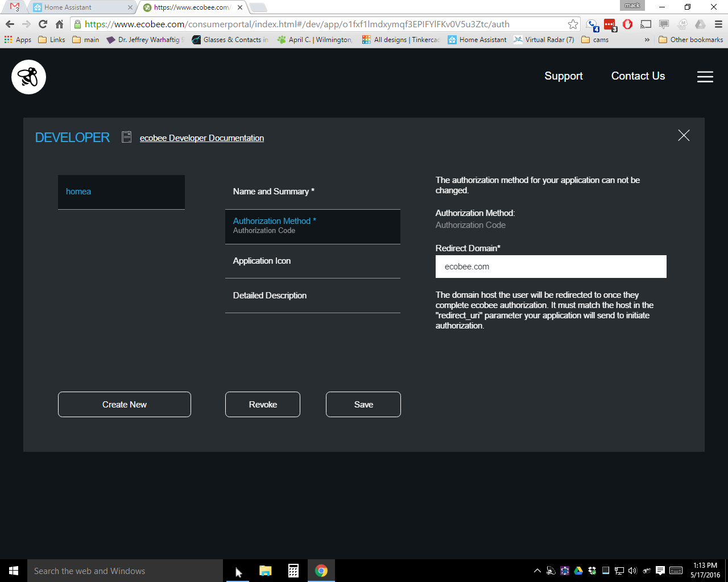Image resolution: width=728 pixels, height=582 pixels.
Task: Open the Apps bookmark shortcut
Action: pos(18,40)
